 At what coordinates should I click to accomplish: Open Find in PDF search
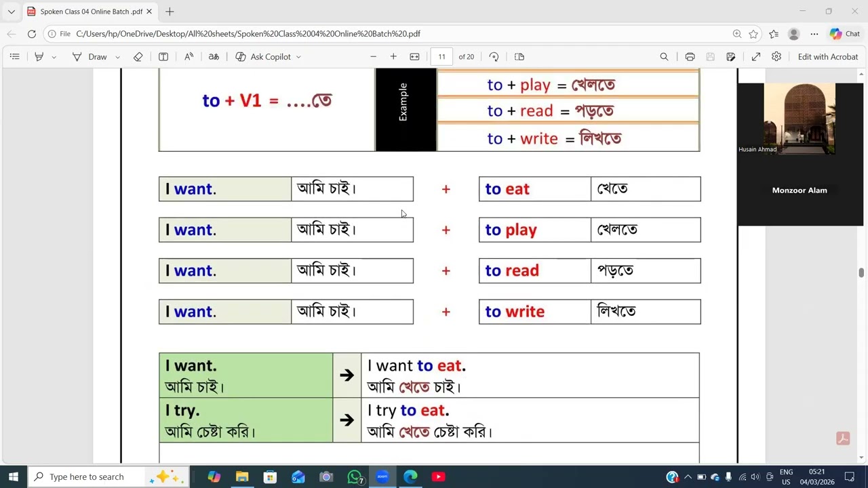coord(664,57)
